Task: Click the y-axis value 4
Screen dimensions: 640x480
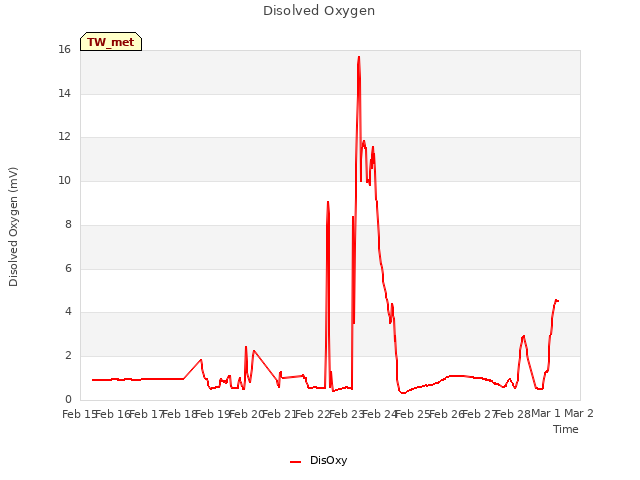Action: pos(68,312)
